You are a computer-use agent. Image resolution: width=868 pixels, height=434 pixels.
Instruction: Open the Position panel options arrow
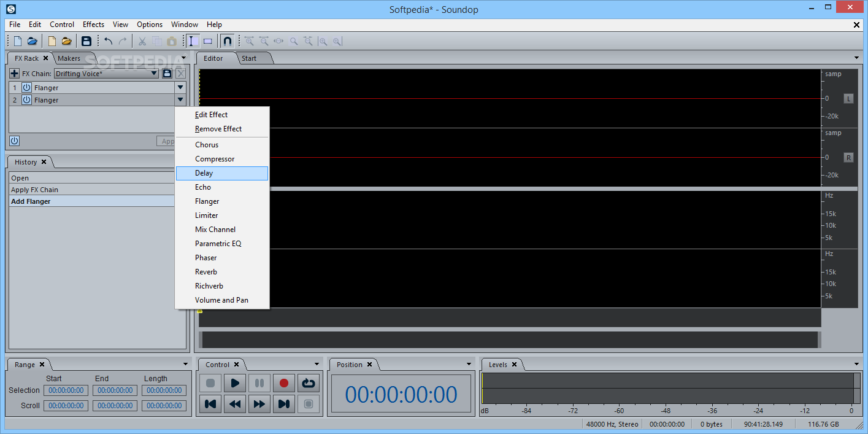469,364
